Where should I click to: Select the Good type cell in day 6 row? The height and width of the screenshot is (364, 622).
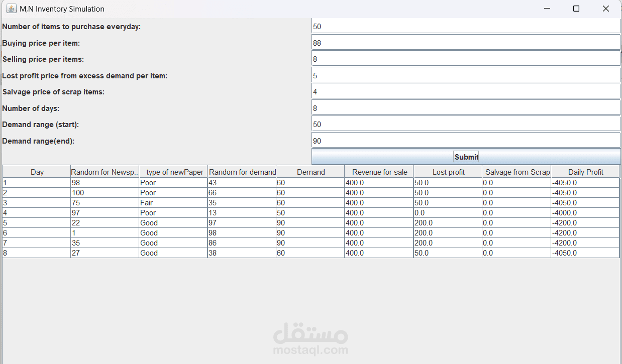(173, 233)
